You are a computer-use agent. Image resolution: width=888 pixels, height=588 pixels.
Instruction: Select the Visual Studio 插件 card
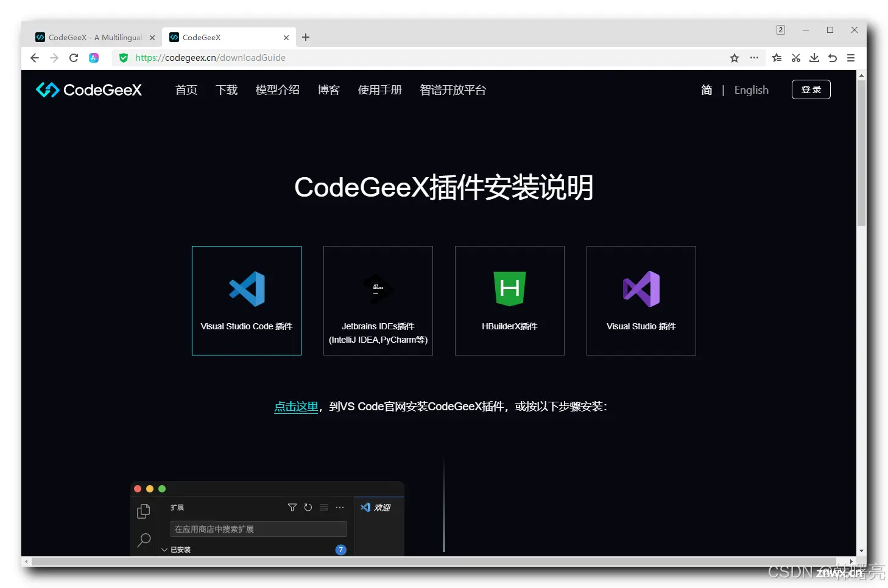[x=641, y=301]
